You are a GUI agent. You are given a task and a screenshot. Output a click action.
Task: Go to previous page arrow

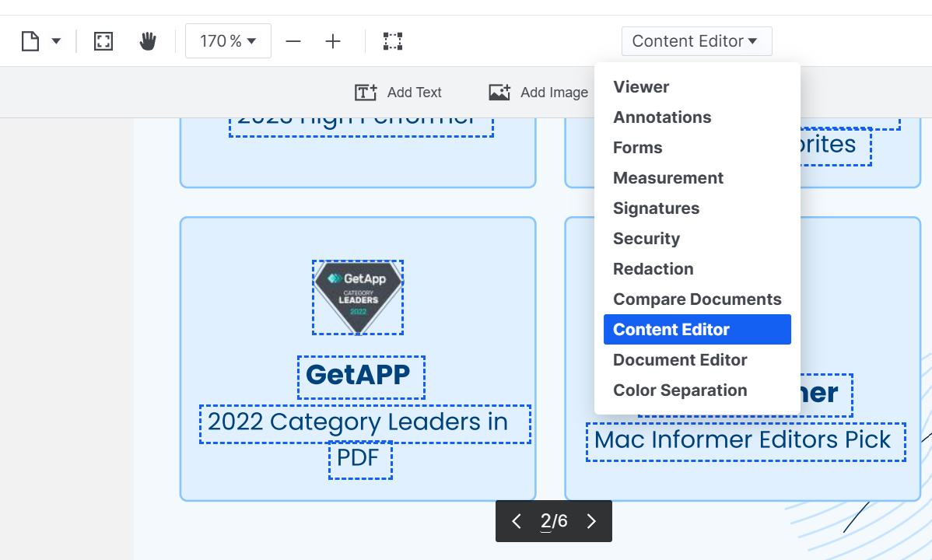(517, 521)
